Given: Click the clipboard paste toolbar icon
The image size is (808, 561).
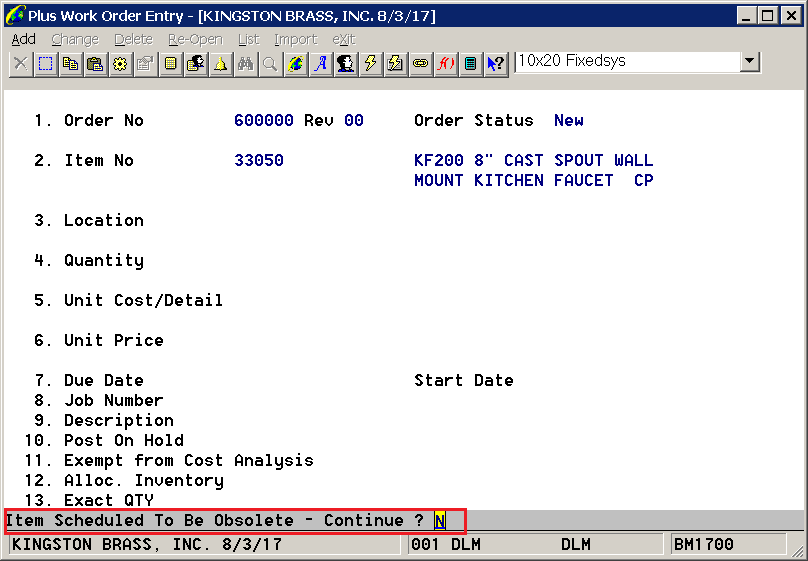Looking at the screenshot, I should 95,64.
